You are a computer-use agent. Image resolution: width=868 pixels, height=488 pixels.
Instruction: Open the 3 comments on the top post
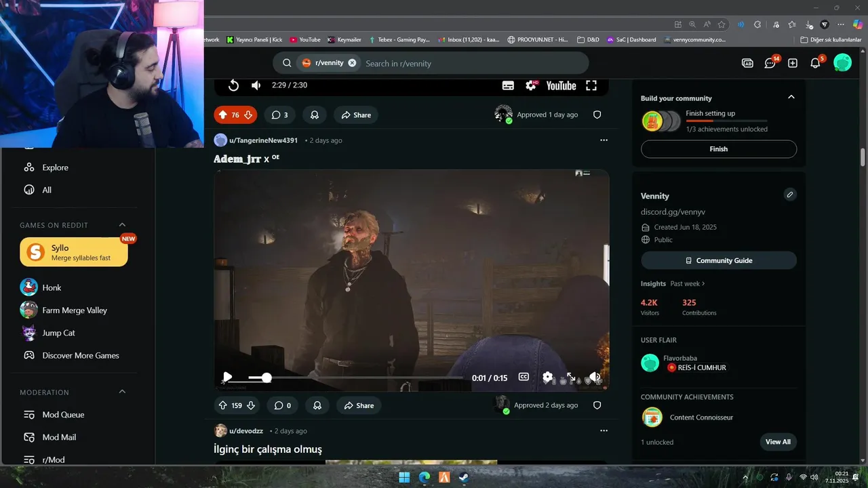[x=279, y=115]
